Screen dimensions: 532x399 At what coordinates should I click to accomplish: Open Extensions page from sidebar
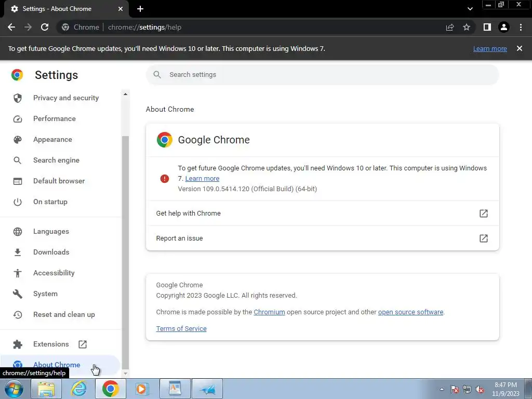pos(60,344)
